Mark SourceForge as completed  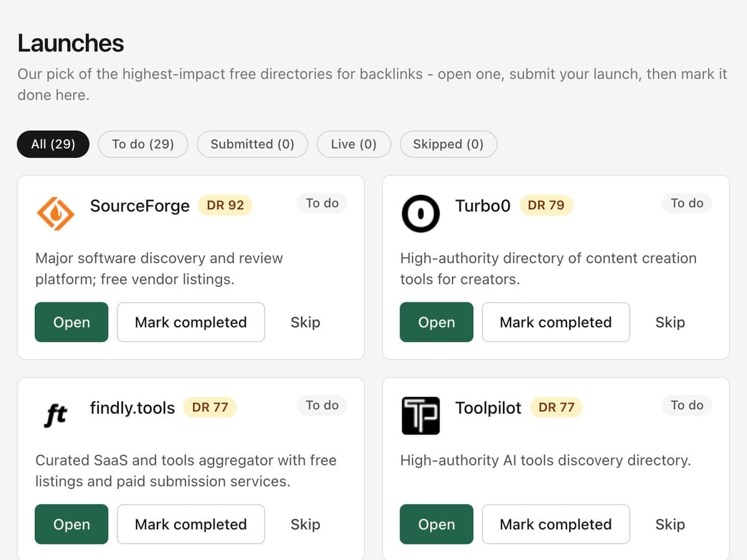[x=191, y=322]
